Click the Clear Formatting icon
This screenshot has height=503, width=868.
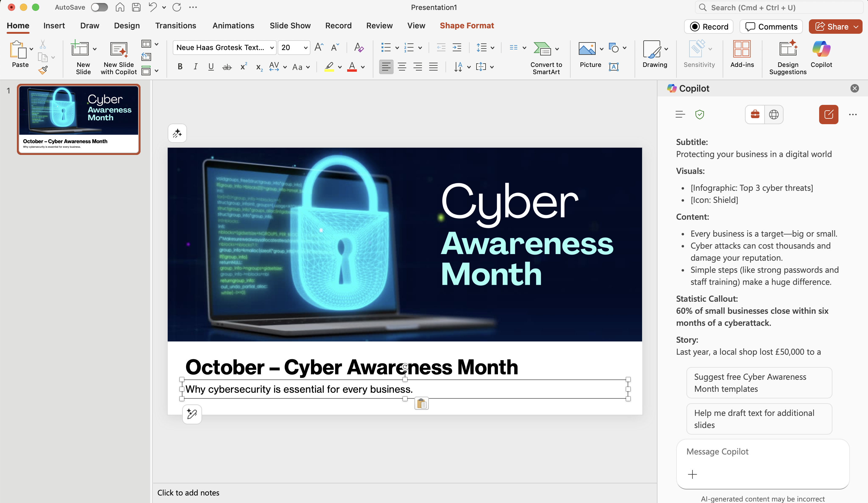tap(359, 48)
